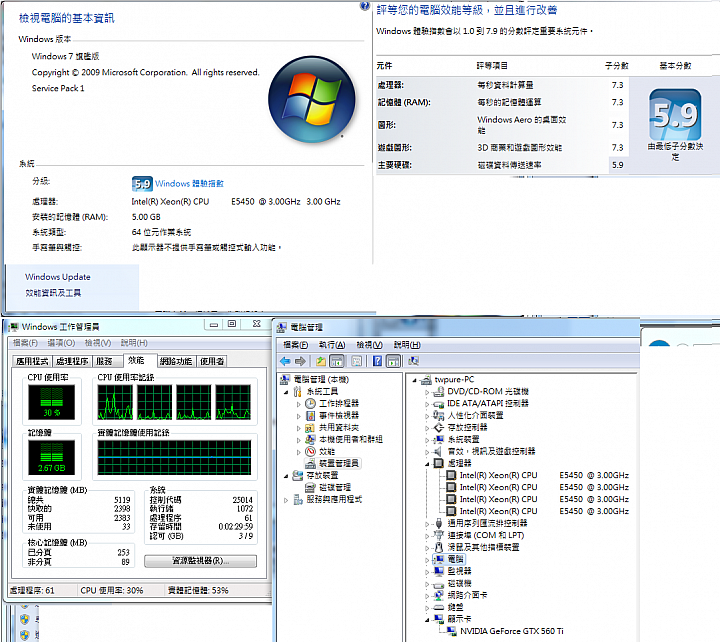Screen dimensions: 720x642
Task: Collapse the 處理器 device category
Action: (427, 463)
